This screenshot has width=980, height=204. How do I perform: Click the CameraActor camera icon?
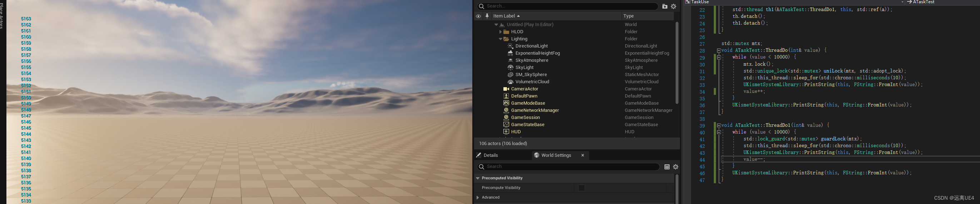[506, 89]
